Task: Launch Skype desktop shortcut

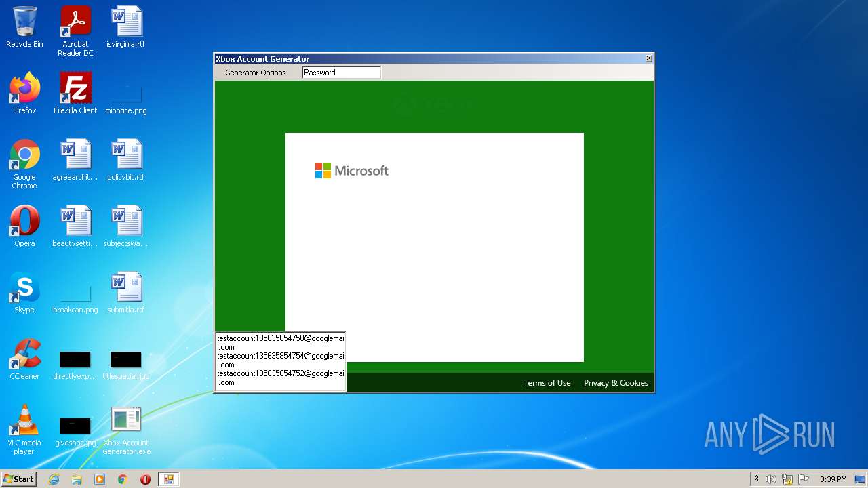Action: tap(24, 293)
